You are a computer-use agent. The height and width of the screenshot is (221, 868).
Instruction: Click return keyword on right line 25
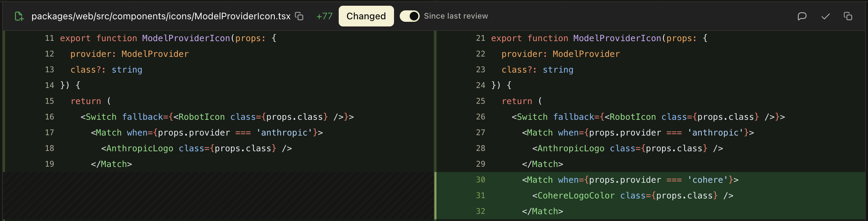(517, 101)
